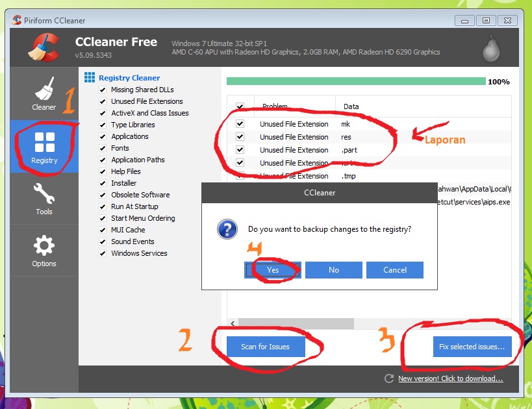The width and height of the screenshot is (532, 409).
Task: Toggle Help Files checkbox
Action: [x=103, y=171]
